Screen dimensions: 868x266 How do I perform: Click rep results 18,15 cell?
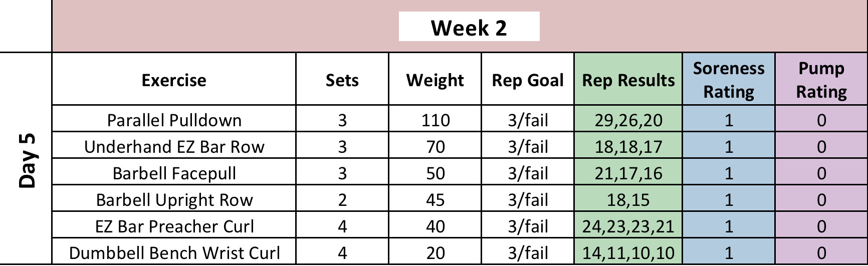(628, 200)
